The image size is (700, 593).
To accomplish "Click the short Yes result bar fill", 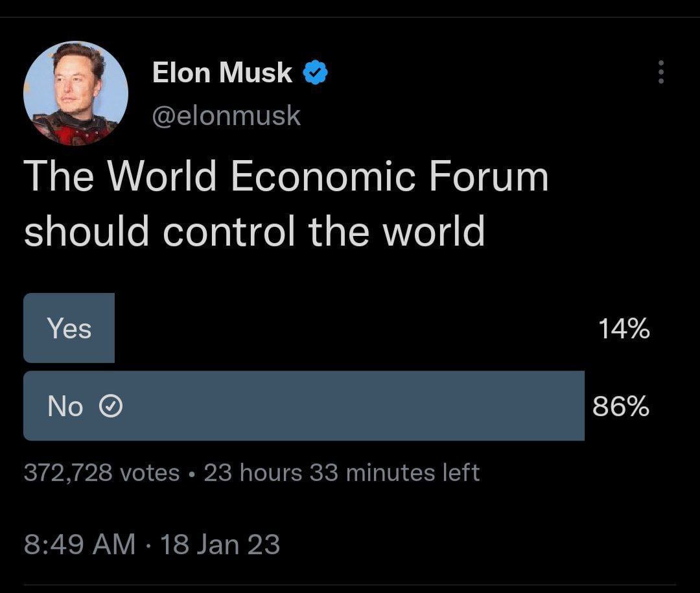I will coord(69,328).
